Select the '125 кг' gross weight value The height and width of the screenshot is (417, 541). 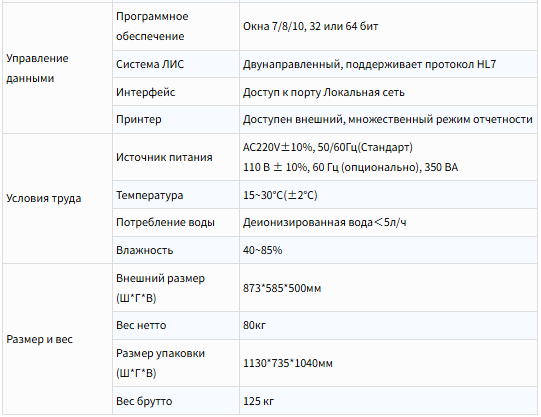[x=258, y=401]
